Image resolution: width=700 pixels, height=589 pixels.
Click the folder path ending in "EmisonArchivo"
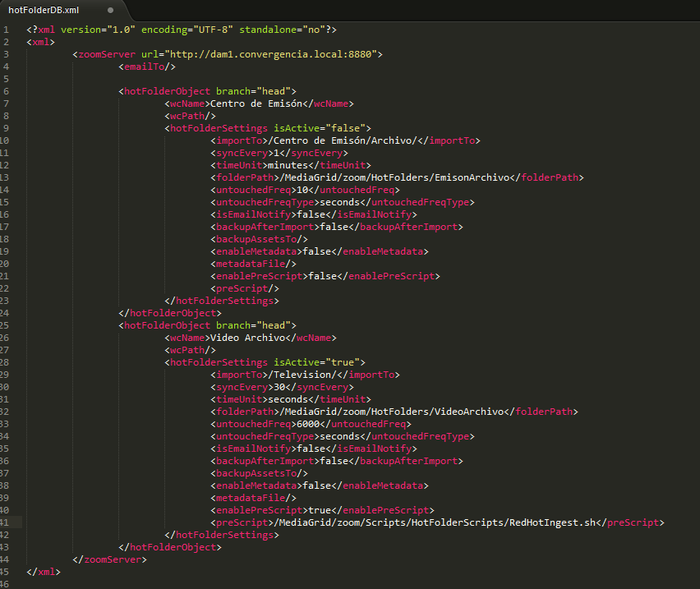(x=394, y=177)
